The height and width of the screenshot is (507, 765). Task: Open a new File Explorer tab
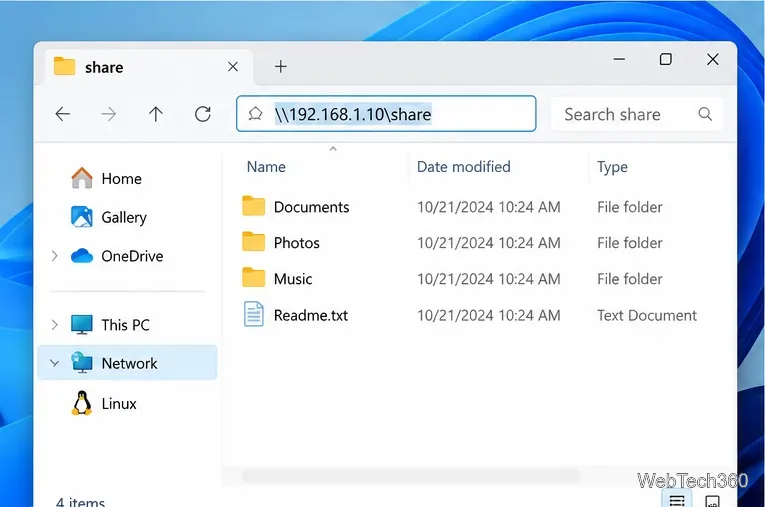point(281,66)
